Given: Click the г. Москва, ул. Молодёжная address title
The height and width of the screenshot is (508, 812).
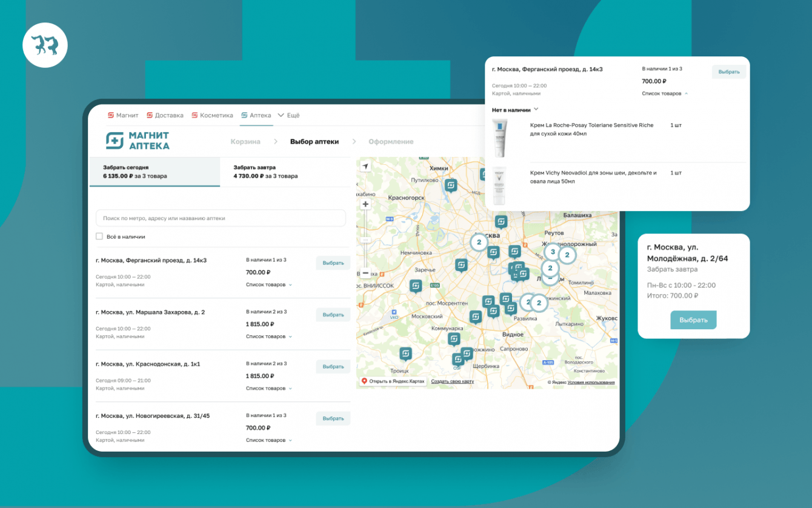Looking at the screenshot, I should tap(687, 253).
